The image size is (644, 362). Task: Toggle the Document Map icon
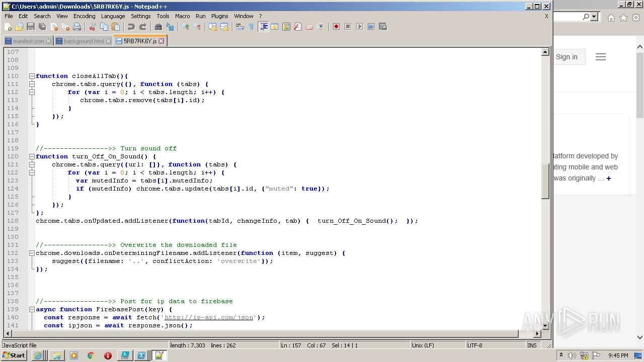pyautogui.click(x=286, y=27)
